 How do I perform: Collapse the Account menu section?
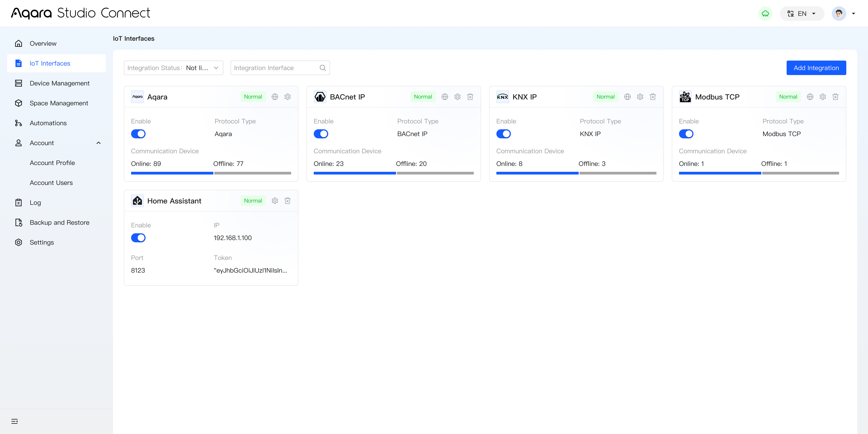[98, 143]
